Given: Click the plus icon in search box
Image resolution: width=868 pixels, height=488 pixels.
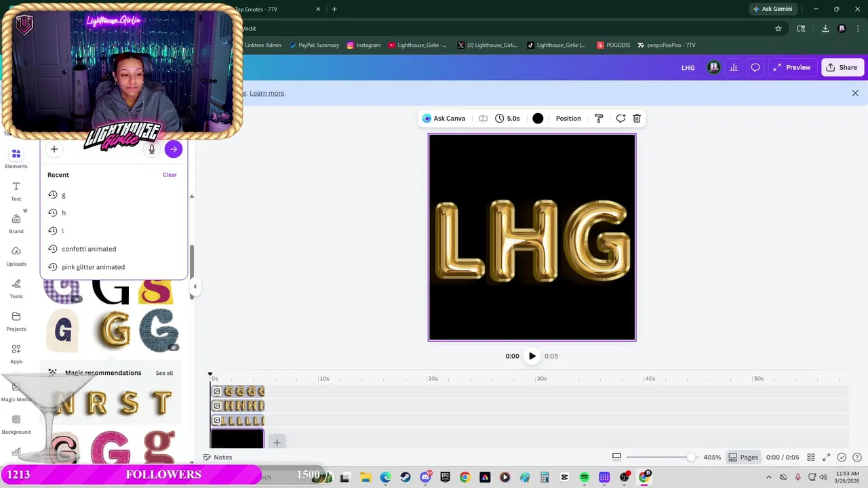Looking at the screenshot, I should (x=54, y=149).
